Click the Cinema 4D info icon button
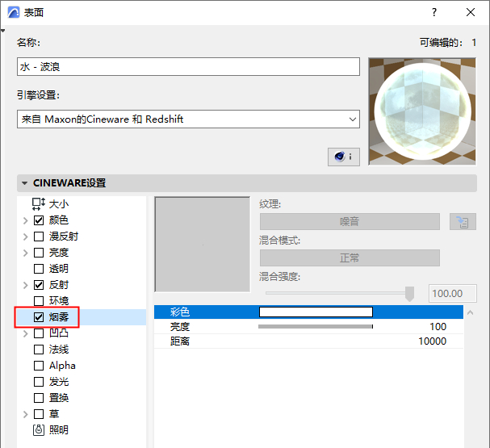Image resolution: width=490 pixels, height=448 pixels. (343, 157)
